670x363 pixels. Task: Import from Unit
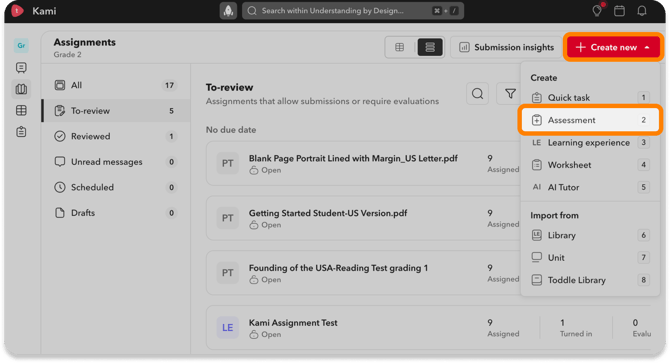tap(590, 258)
